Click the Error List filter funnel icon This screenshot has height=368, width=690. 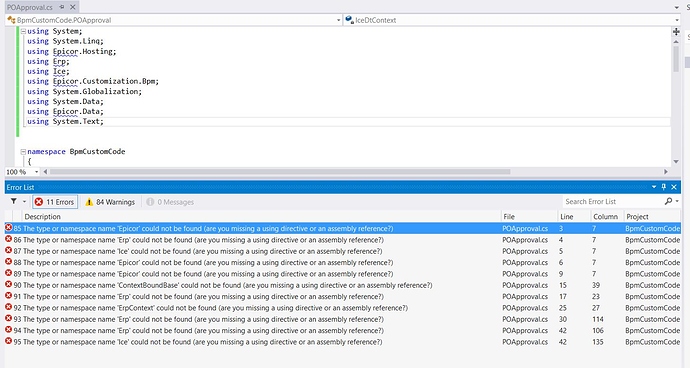tap(14, 202)
